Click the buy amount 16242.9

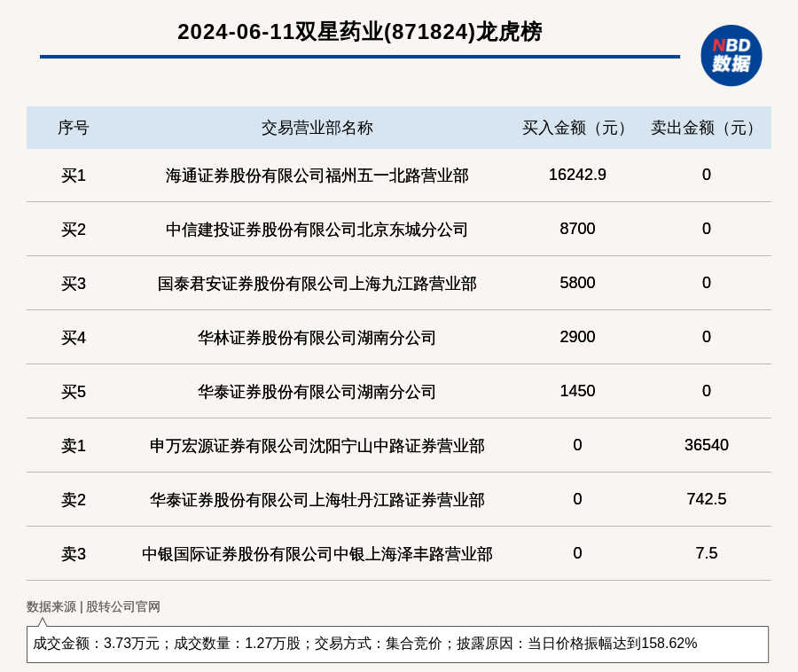[x=577, y=175]
